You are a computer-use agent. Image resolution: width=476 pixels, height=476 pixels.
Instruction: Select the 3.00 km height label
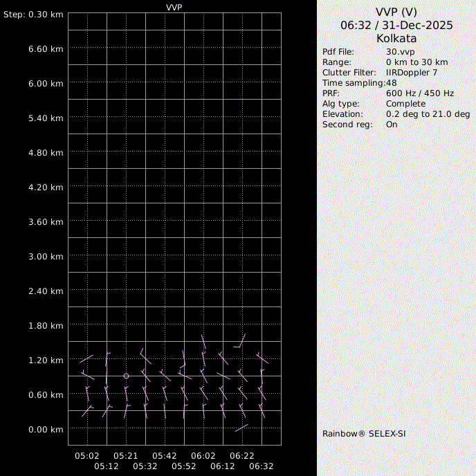pos(46,256)
